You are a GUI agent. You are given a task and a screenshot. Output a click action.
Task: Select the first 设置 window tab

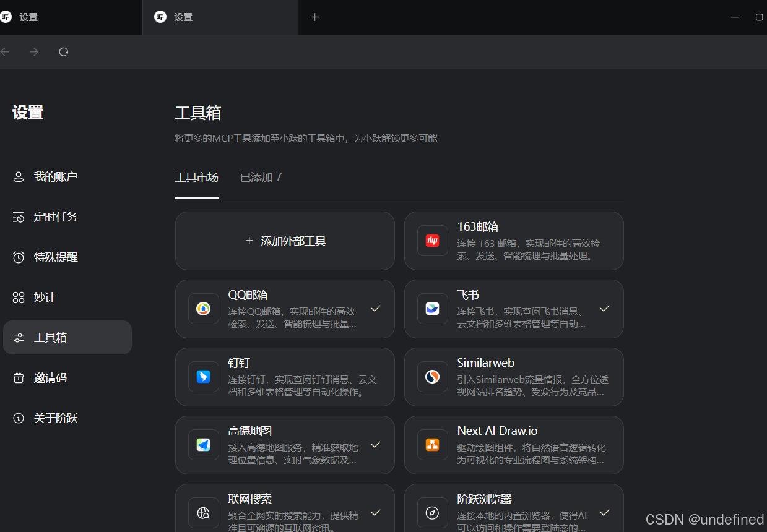click(x=71, y=17)
